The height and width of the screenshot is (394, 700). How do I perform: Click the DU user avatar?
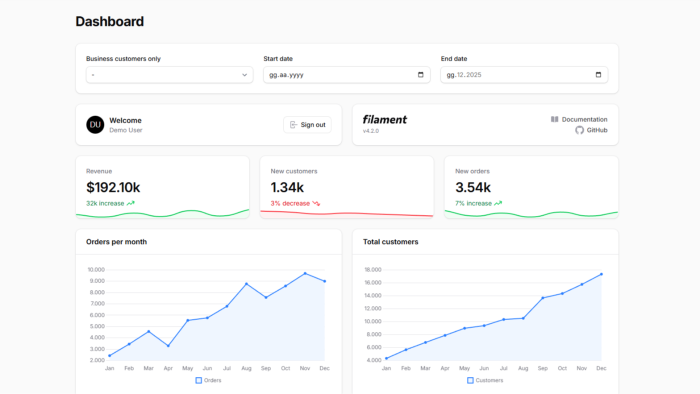click(x=95, y=125)
